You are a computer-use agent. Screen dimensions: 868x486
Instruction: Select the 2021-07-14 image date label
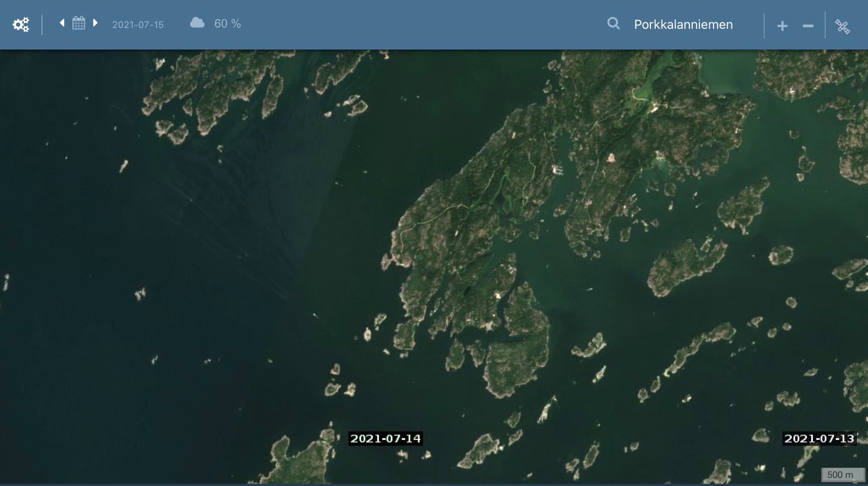click(x=385, y=439)
